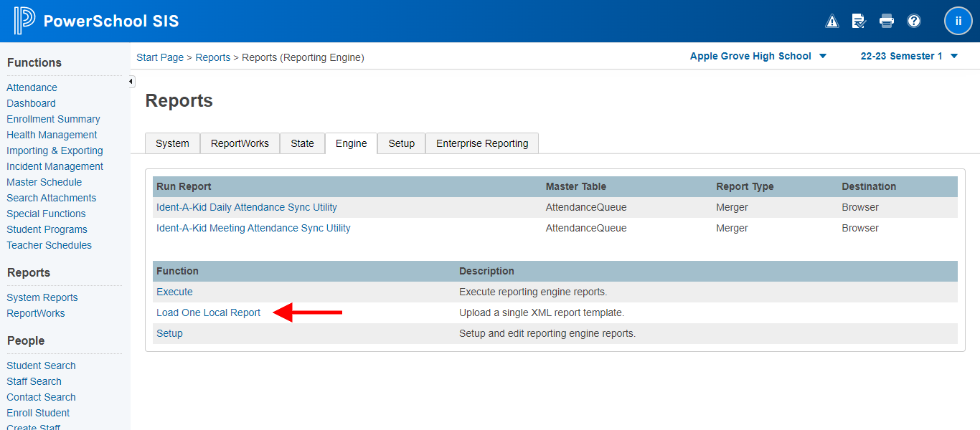Open Enrollment Summary in sidebar

pyautogui.click(x=53, y=119)
